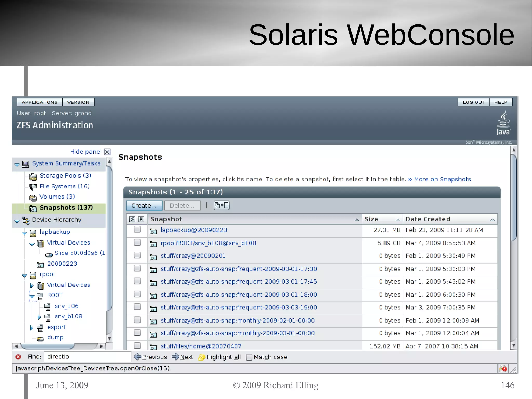This screenshot has height=399, width=532.
Task: Open the VERSION tab
Action: pos(78,102)
